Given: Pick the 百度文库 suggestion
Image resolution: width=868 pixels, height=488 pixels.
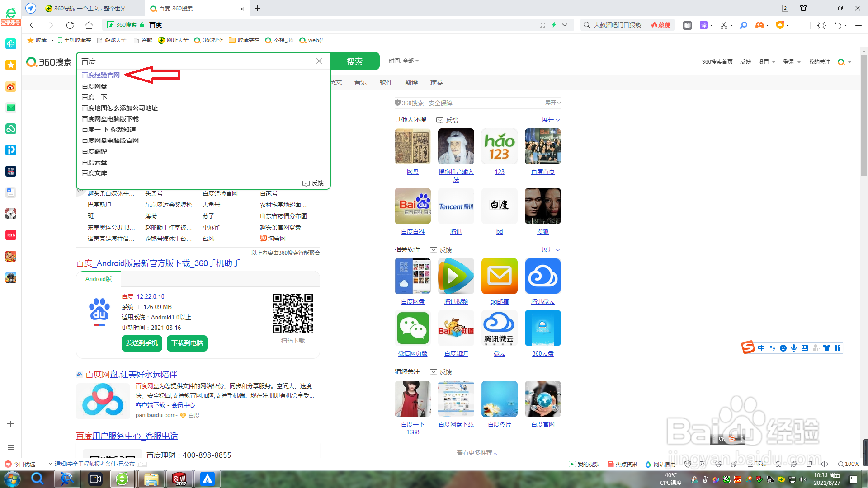Looking at the screenshot, I should pos(94,173).
